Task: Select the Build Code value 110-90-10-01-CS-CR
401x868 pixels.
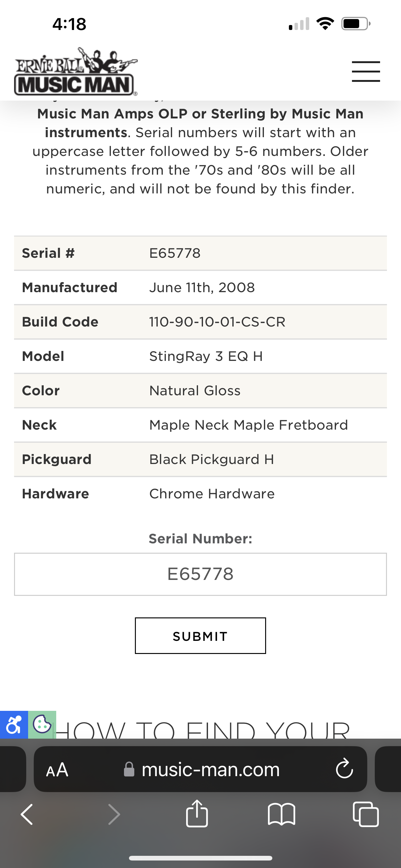Action: tap(217, 322)
